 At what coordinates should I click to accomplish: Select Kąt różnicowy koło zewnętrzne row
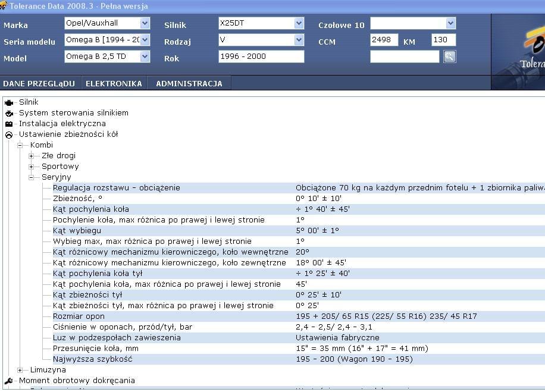299,263
